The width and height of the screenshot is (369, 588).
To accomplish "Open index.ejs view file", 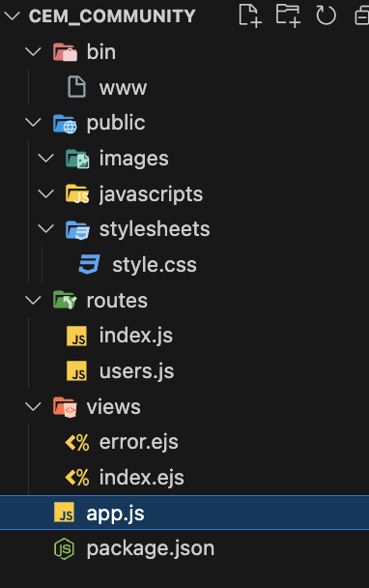I will point(142,478).
